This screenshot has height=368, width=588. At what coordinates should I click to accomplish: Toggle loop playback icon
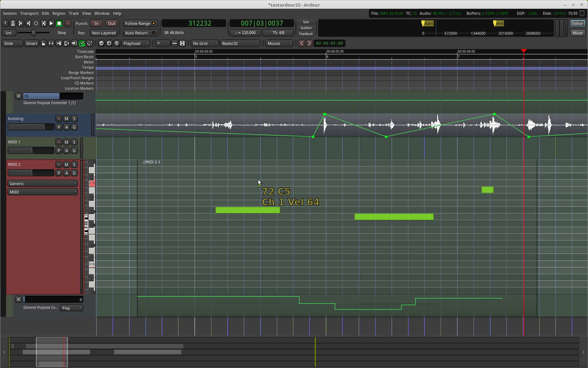click(x=36, y=23)
